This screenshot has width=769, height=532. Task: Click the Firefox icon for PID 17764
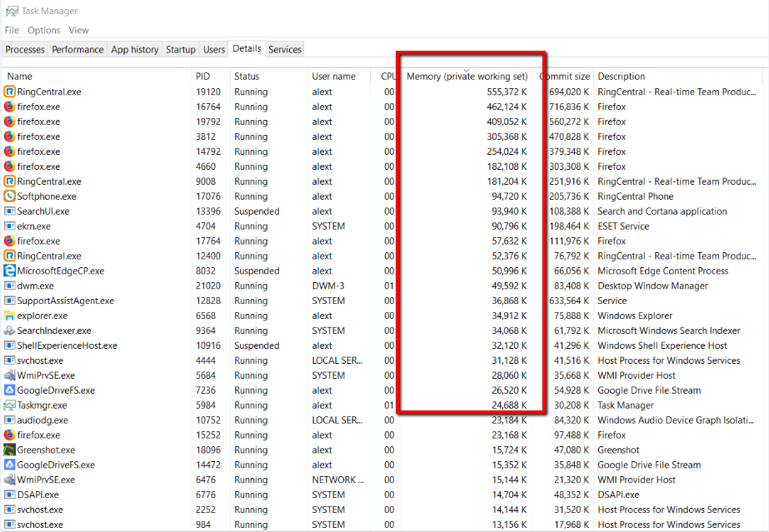click(9, 241)
